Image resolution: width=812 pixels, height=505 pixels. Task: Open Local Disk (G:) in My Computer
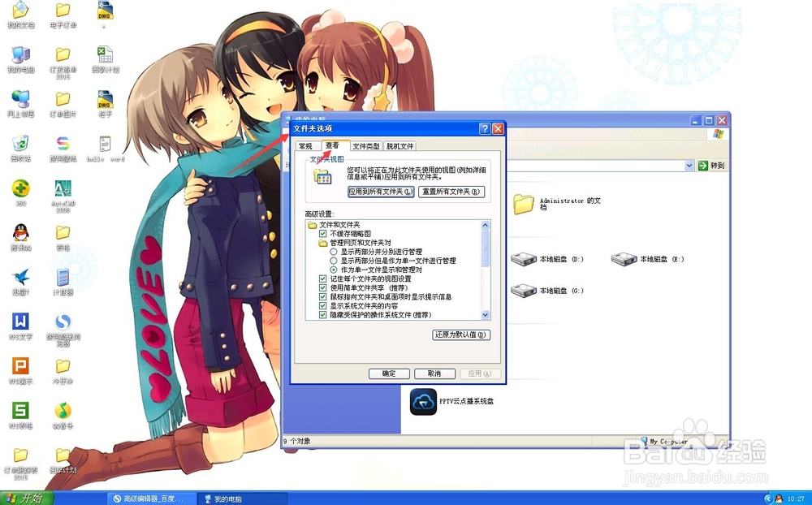point(546,291)
